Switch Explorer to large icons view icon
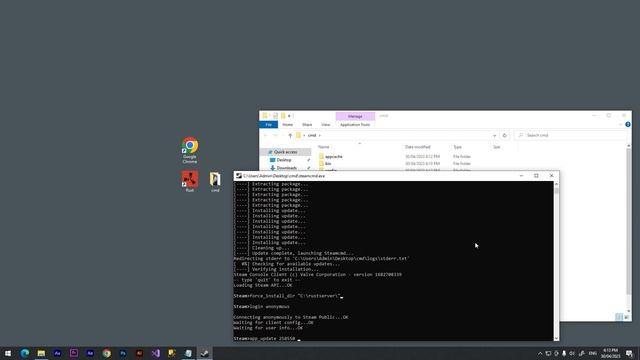 pyautogui.click(x=627, y=317)
